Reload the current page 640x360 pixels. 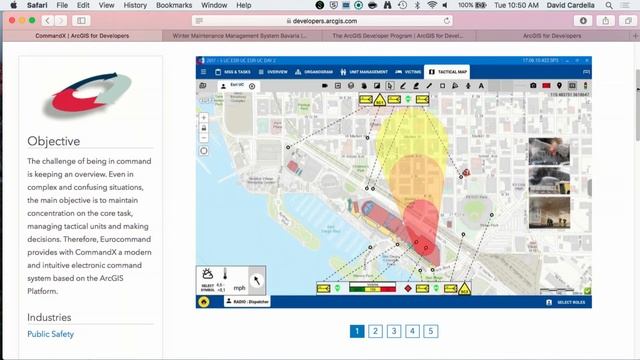tap(447, 21)
